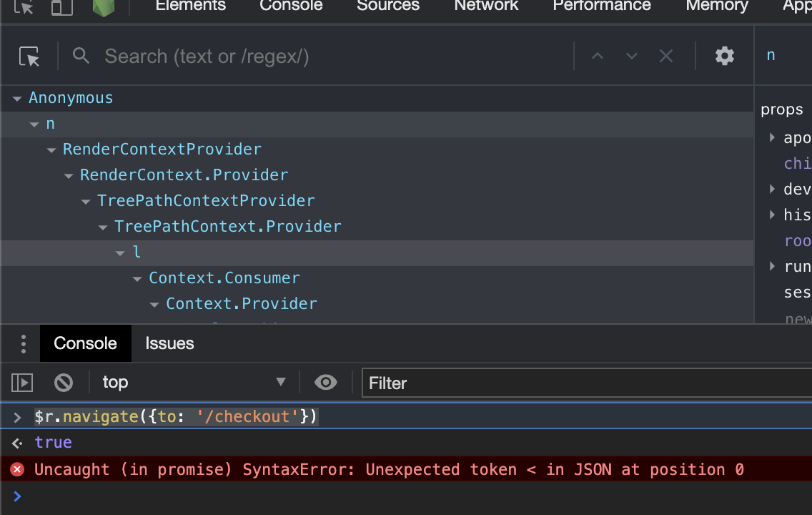Collapse the l component arrow
This screenshot has width=812, height=515.
[x=120, y=253]
